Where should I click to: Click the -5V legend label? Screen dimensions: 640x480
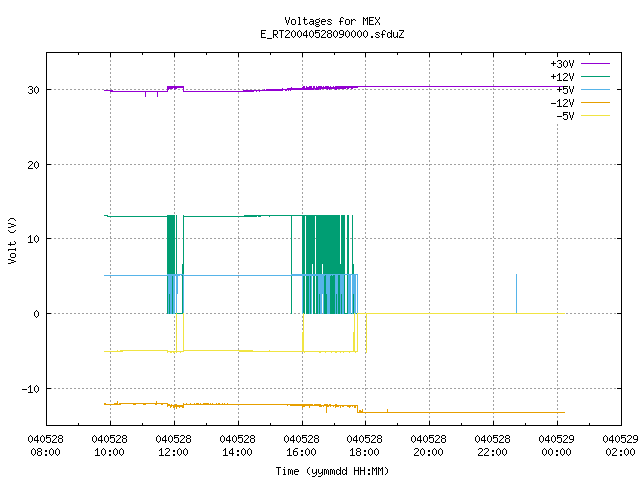pos(565,116)
